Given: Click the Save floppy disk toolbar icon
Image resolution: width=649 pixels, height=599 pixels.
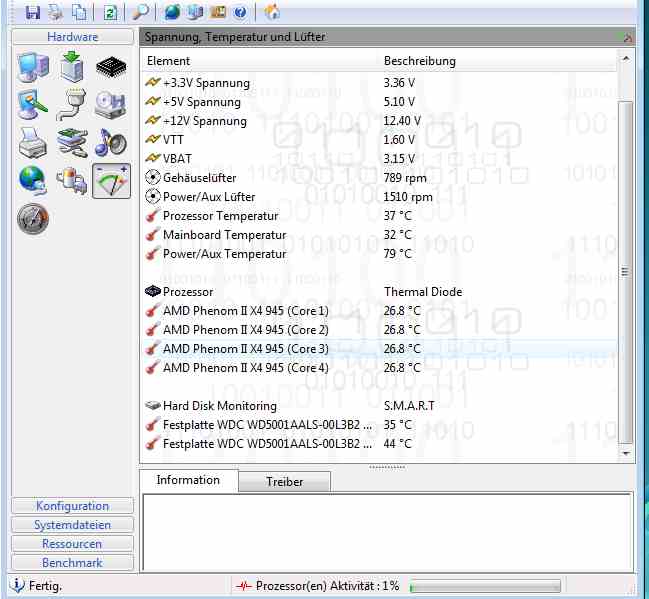Looking at the screenshot, I should (x=33, y=12).
